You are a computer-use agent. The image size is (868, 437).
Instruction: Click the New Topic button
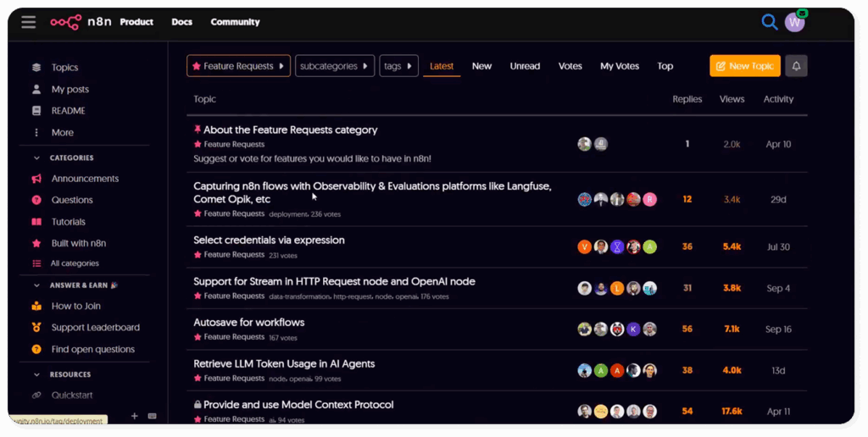744,66
